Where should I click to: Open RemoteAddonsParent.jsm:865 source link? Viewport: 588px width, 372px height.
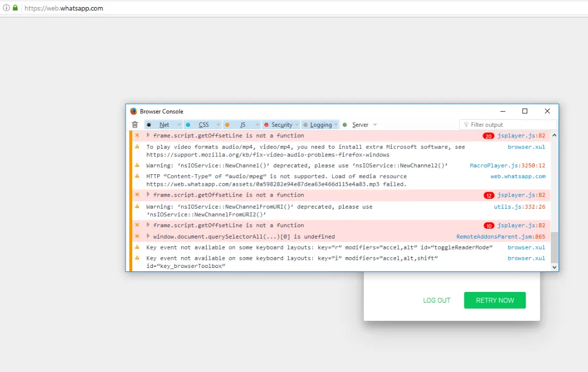tap(500, 236)
